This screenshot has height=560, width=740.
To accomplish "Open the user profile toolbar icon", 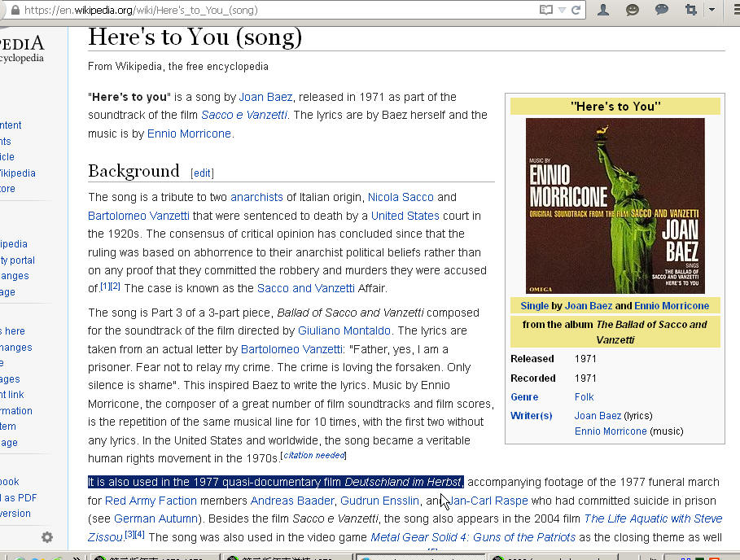I will (x=603, y=10).
